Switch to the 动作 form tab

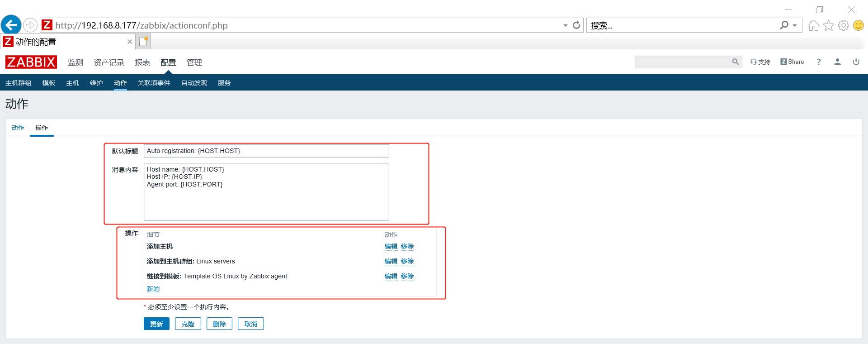point(18,128)
